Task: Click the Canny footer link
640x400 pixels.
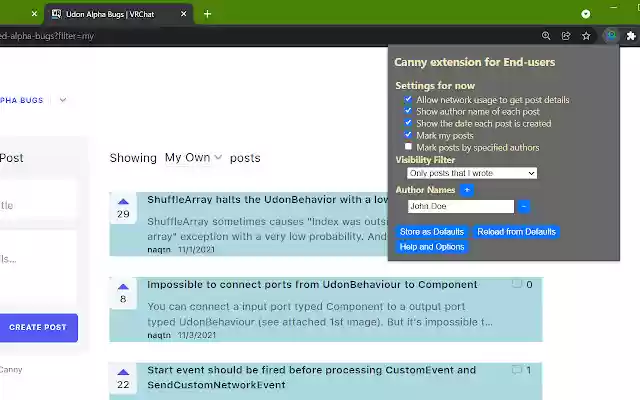Action: tap(11, 370)
